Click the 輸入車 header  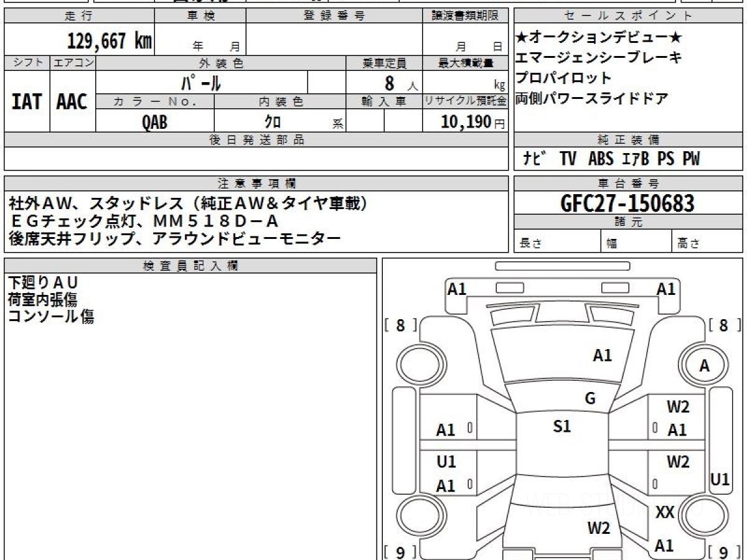click(x=384, y=101)
